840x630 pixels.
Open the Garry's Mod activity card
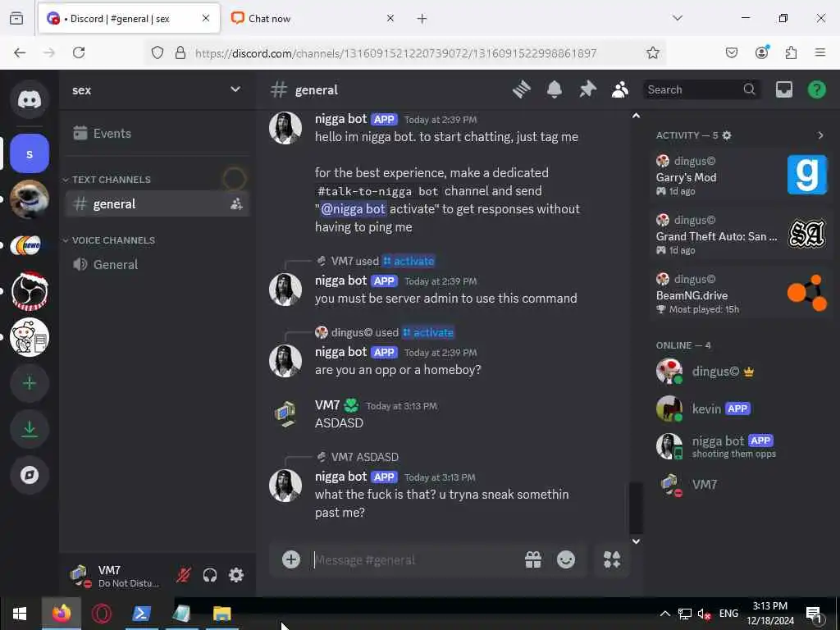[x=742, y=176]
